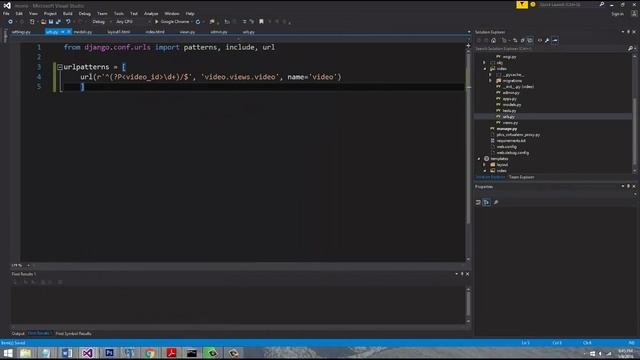Select tests.py in Solution Explorer

(509, 111)
